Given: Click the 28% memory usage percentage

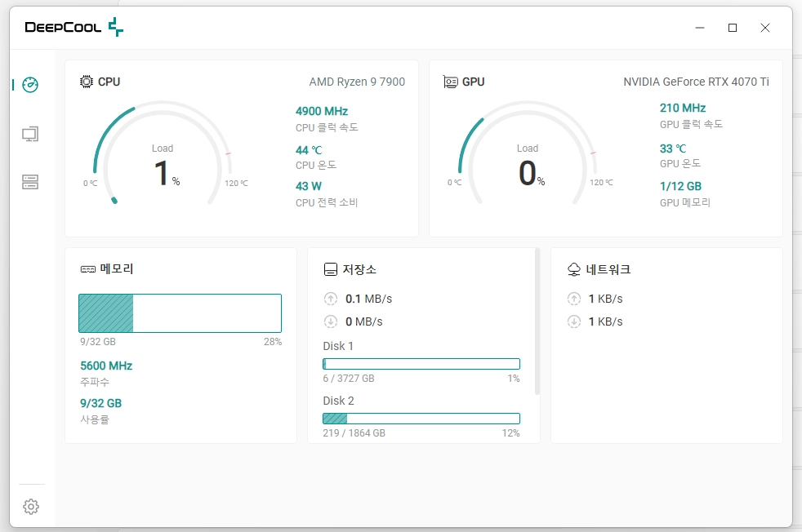Looking at the screenshot, I should pyautogui.click(x=273, y=341).
